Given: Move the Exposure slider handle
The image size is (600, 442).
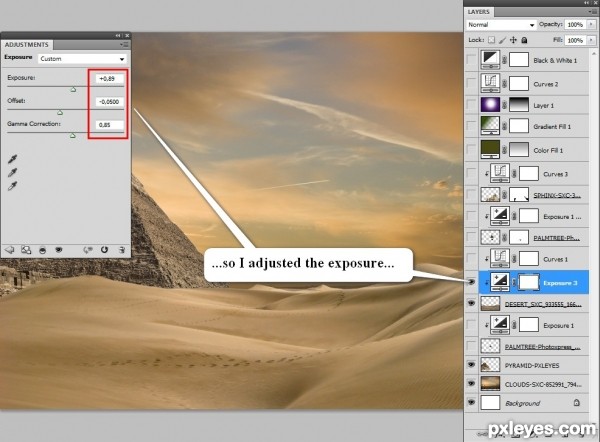Looking at the screenshot, I should pyautogui.click(x=73, y=90).
